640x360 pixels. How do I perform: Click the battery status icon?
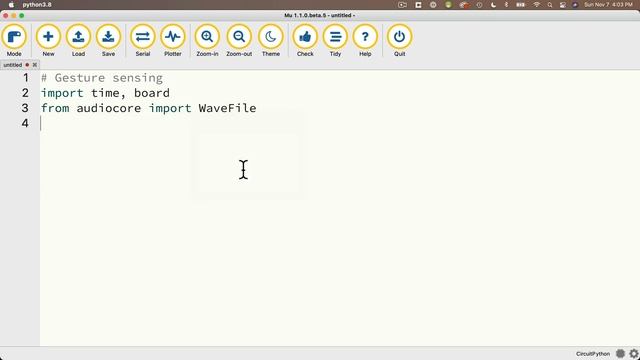520,5
